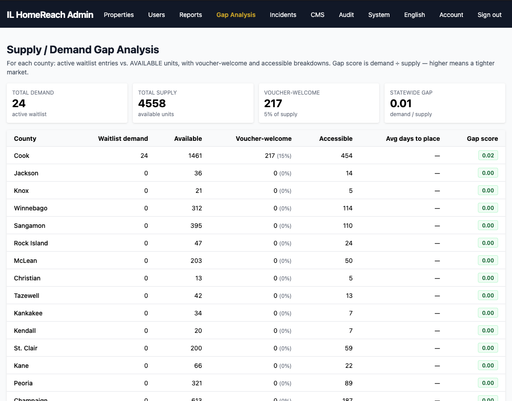
Task: Select the McLean county row name
Action: point(25,261)
